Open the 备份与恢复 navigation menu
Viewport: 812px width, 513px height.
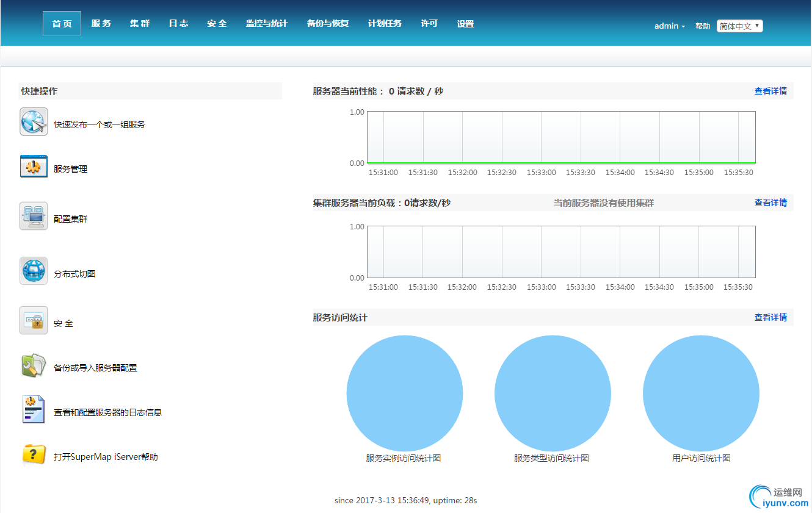click(x=328, y=23)
